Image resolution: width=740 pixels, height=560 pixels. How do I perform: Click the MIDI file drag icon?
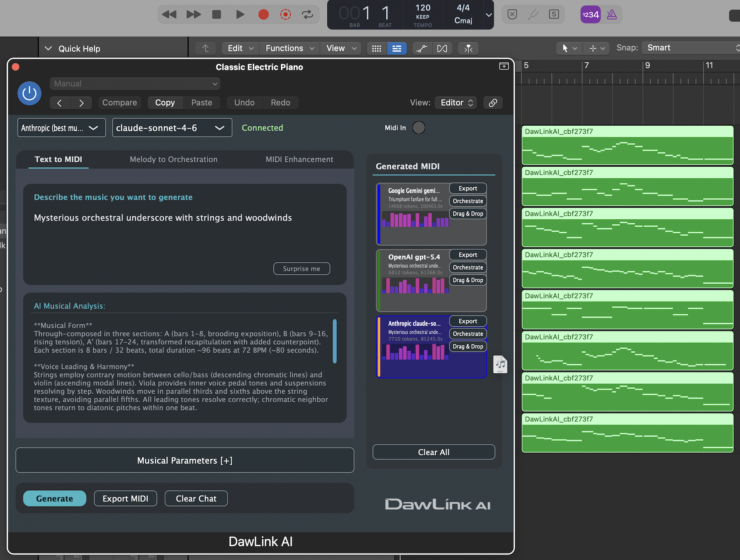coord(500,364)
